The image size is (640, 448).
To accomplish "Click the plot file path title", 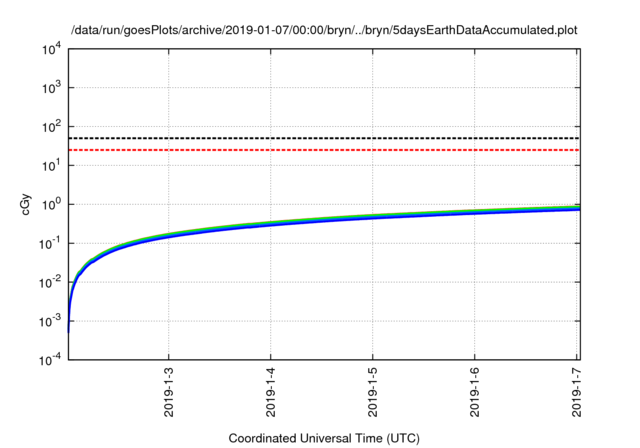I will point(324,30).
